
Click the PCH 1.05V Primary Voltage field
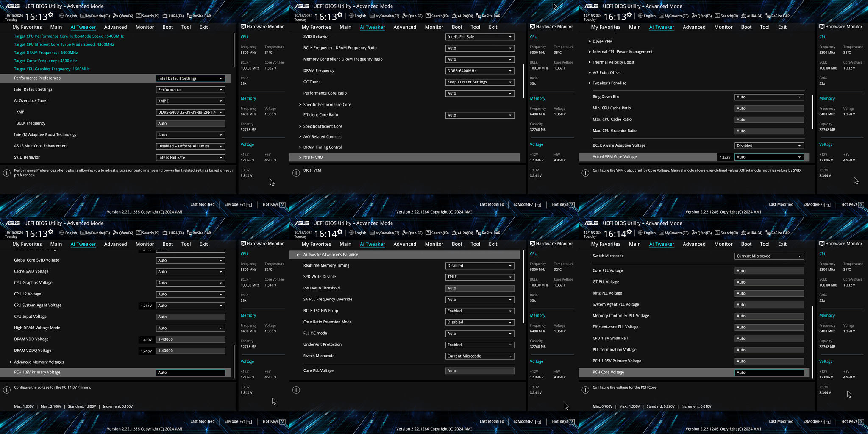click(x=769, y=362)
